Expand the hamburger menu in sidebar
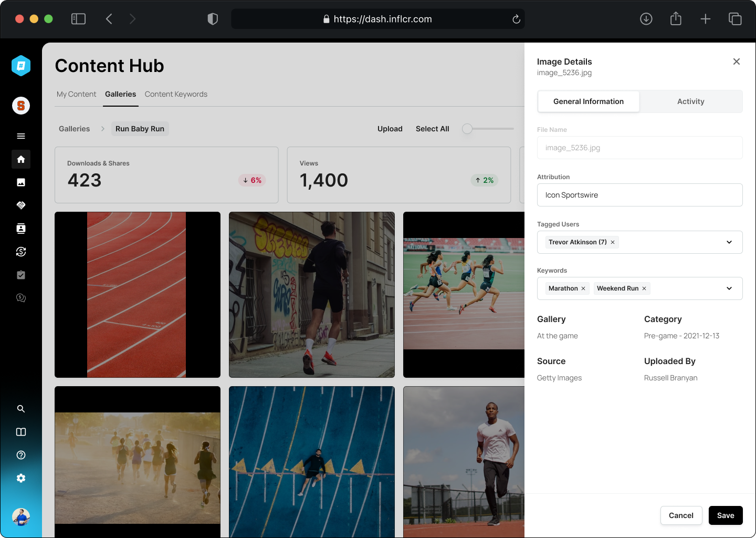Screen dimensions: 756x538 coord(21,136)
